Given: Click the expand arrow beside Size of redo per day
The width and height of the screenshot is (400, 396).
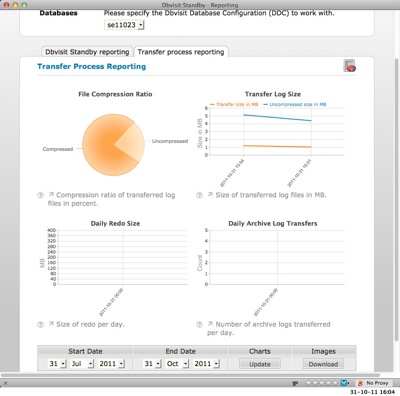Looking at the screenshot, I should coord(51,324).
